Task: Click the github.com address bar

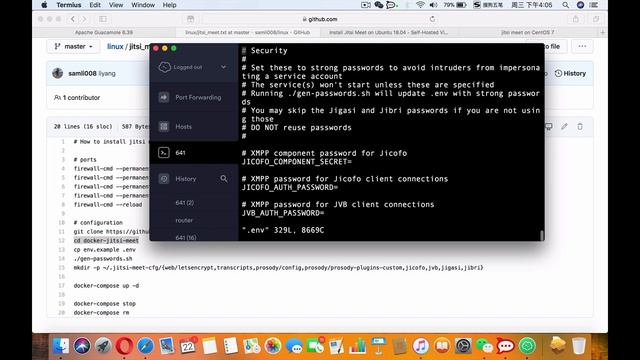Action: click(x=320, y=19)
